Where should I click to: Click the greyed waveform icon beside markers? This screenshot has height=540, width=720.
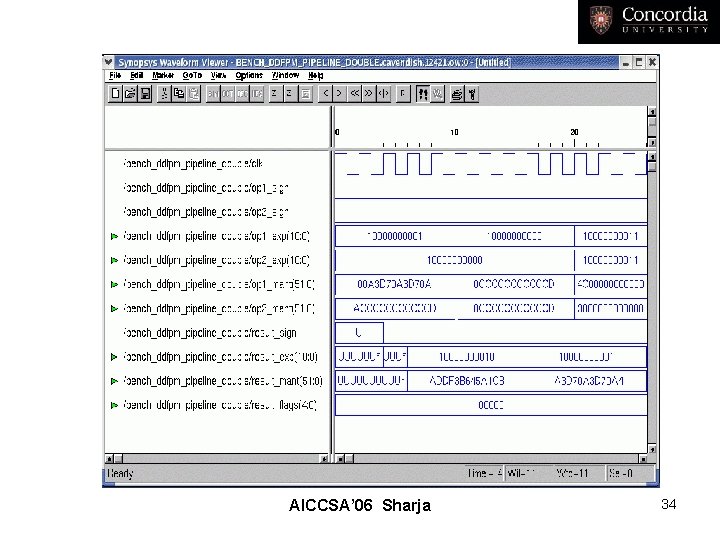[x=437, y=94]
